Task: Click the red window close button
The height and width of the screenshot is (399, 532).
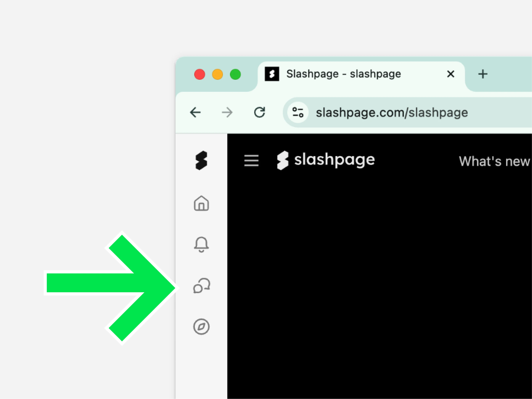Action: coord(200,74)
